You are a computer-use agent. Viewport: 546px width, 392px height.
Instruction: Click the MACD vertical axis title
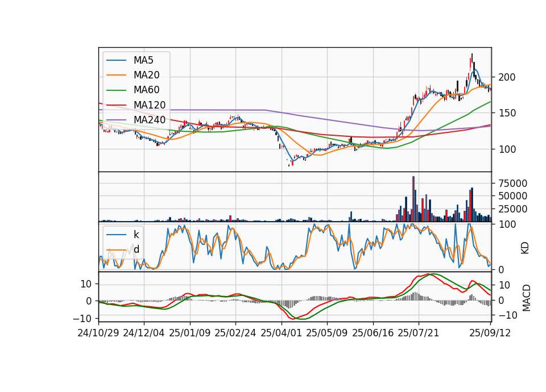point(527,298)
